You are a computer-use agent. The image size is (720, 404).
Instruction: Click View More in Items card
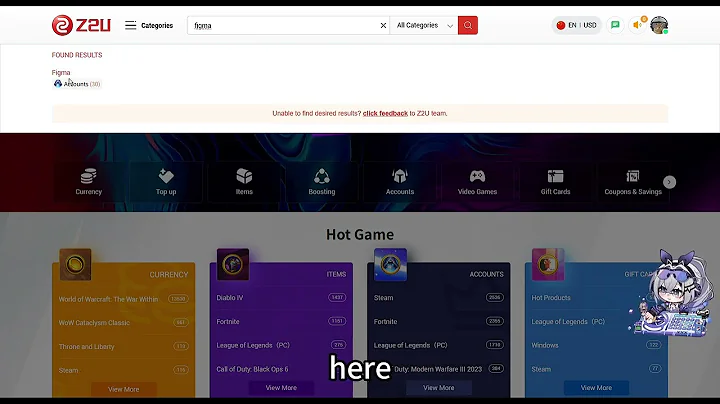click(x=281, y=388)
